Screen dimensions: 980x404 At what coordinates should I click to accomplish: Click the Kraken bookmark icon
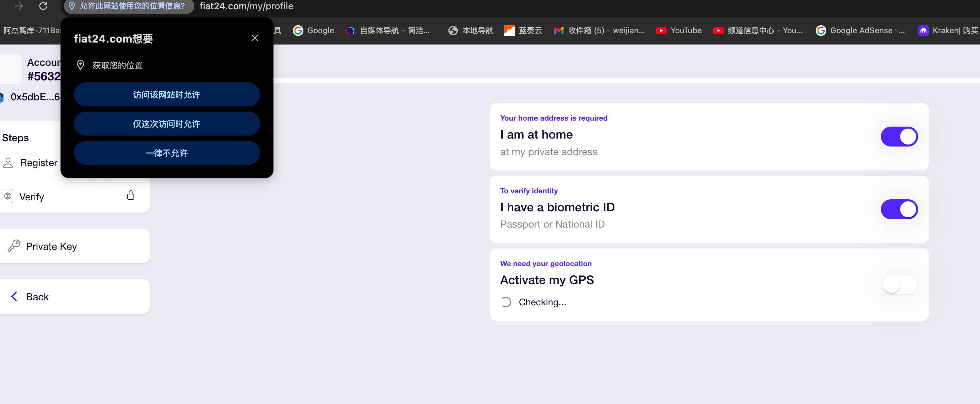click(923, 31)
